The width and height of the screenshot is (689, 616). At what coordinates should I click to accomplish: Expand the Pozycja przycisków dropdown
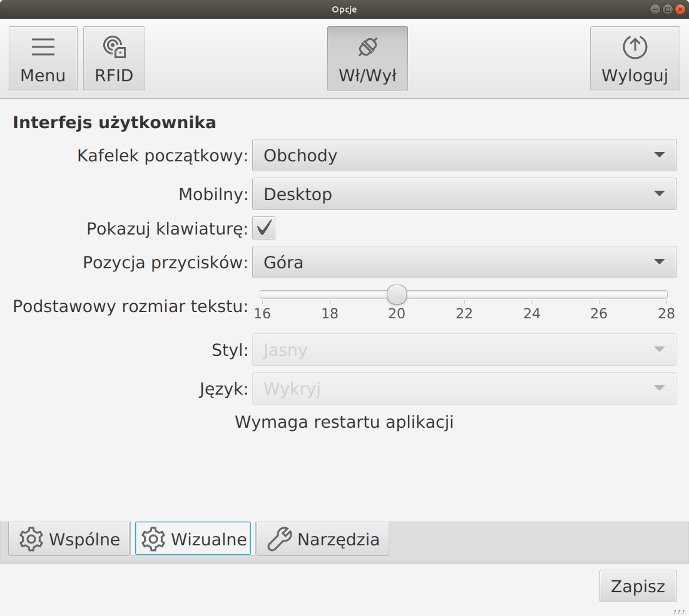tap(464, 263)
